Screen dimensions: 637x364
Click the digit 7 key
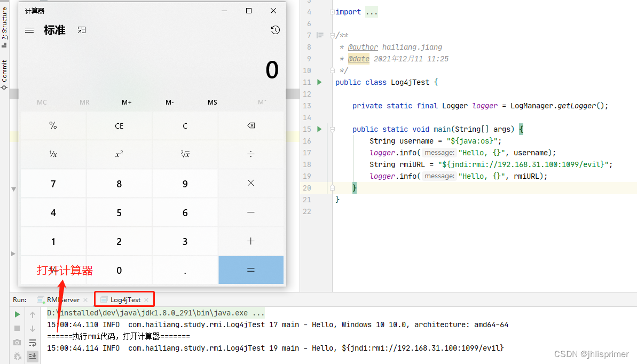click(x=53, y=184)
